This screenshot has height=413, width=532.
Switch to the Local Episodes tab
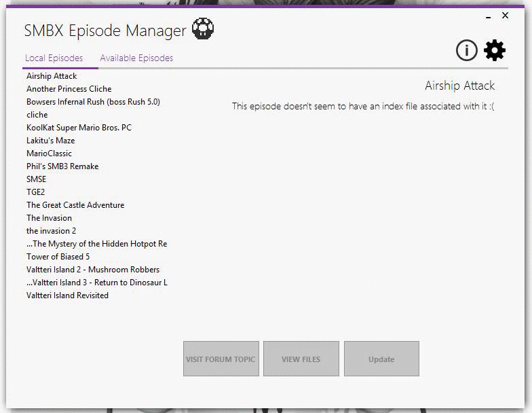coord(54,58)
